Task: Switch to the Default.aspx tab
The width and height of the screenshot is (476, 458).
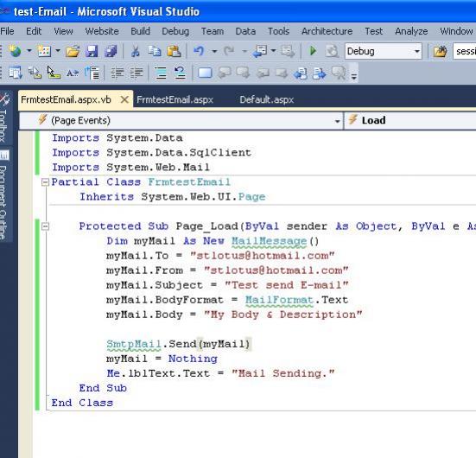Action: 267,99
